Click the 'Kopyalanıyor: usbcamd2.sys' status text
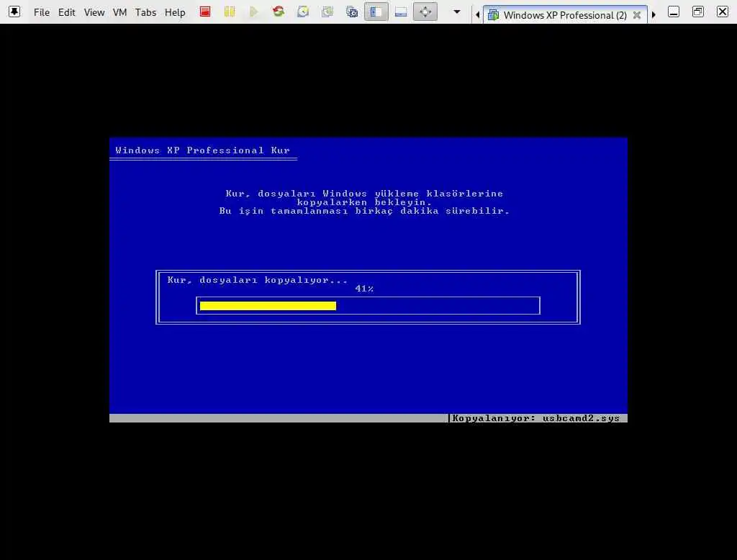 point(535,418)
